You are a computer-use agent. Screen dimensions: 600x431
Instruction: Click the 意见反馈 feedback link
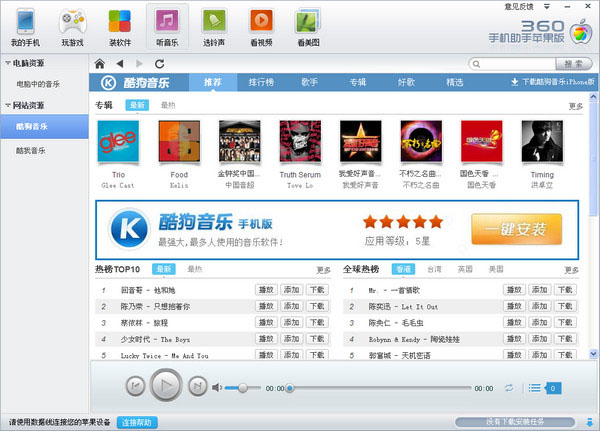(519, 7)
